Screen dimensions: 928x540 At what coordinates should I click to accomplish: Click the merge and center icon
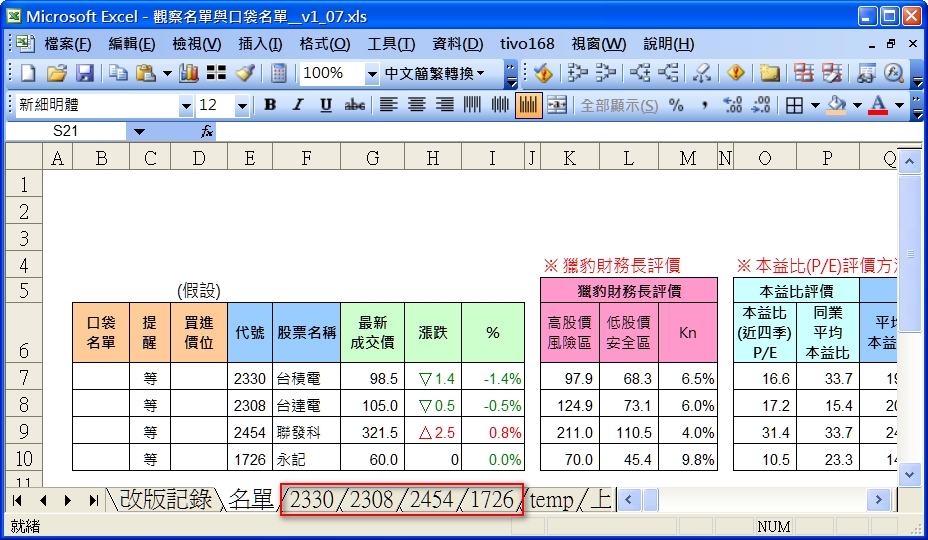[557, 105]
